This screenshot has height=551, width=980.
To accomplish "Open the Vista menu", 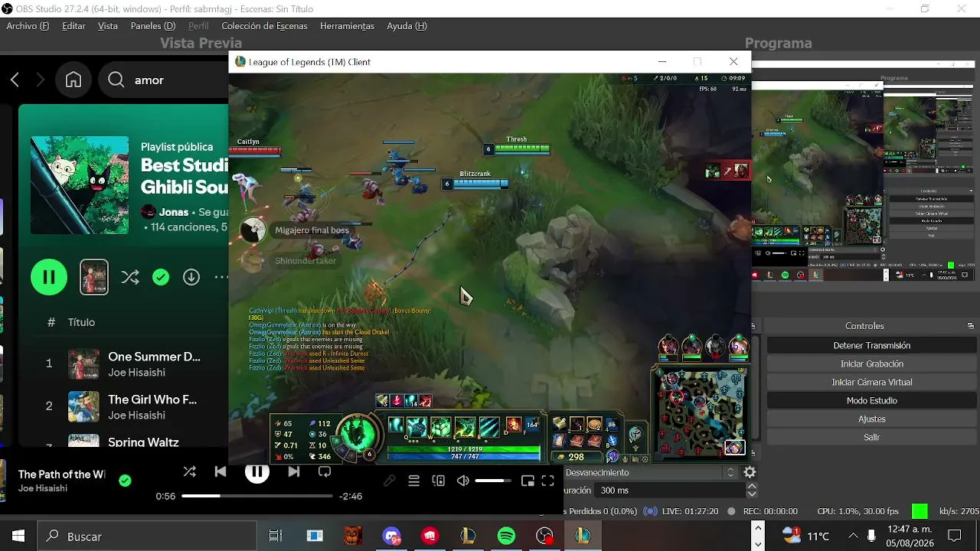I will [x=108, y=26].
